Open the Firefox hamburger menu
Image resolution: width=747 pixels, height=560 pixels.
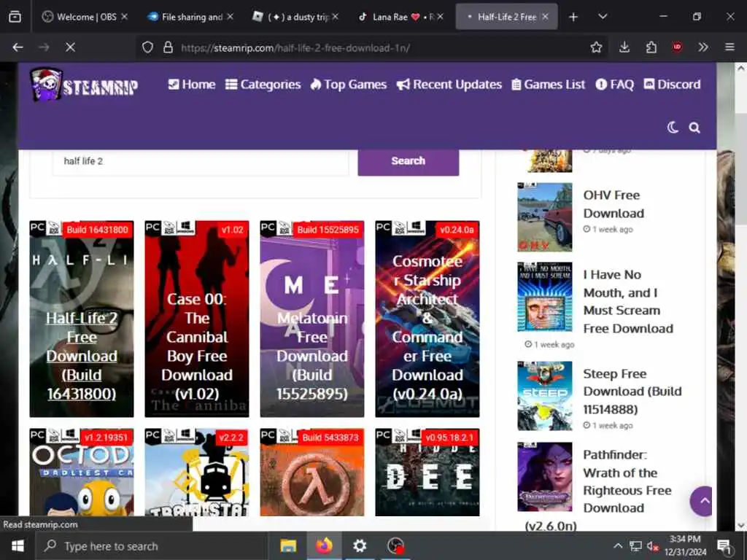729,47
